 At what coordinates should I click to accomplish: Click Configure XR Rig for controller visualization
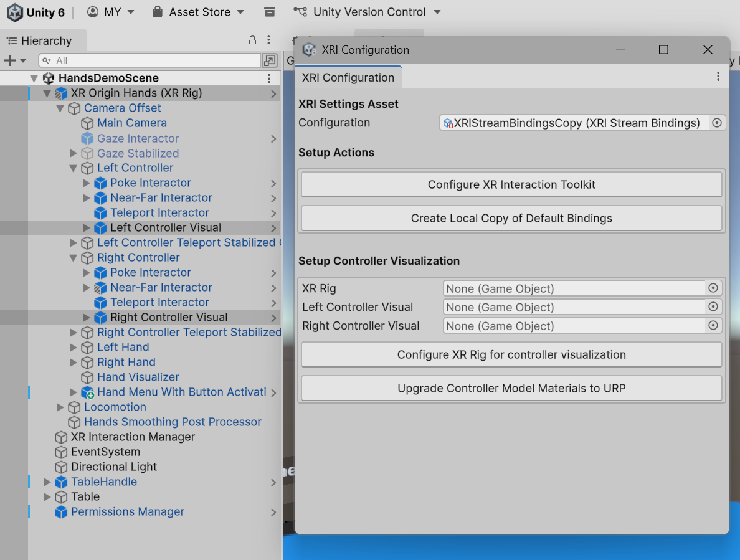coord(511,354)
